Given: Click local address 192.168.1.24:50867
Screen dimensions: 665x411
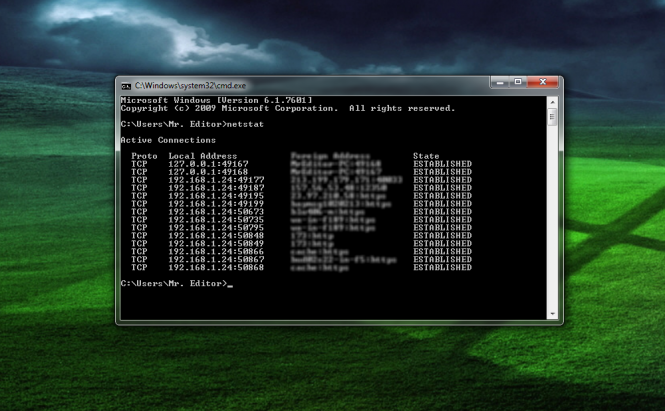Looking at the screenshot, I should (x=216, y=260).
